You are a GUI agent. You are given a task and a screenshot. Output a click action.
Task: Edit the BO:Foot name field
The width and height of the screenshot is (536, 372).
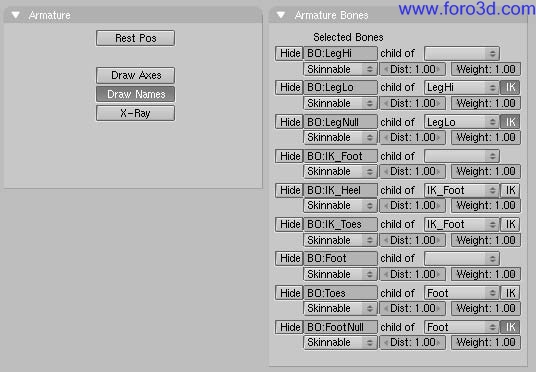[x=340, y=258]
